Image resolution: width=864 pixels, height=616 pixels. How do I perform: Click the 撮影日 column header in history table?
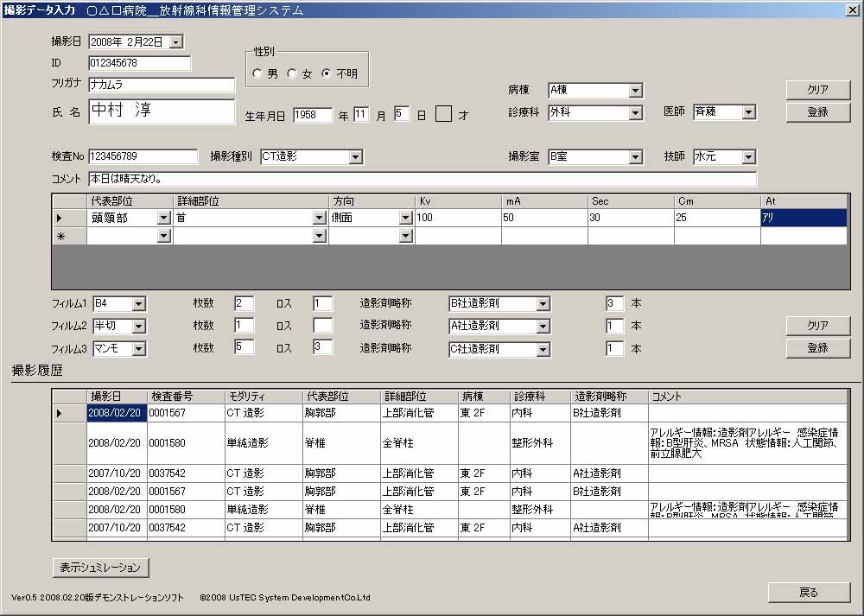[117, 397]
